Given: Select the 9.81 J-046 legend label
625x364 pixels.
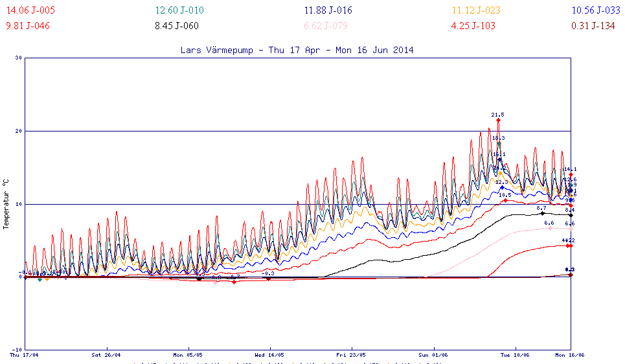Looking at the screenshot, I should [x=27, y=26].
